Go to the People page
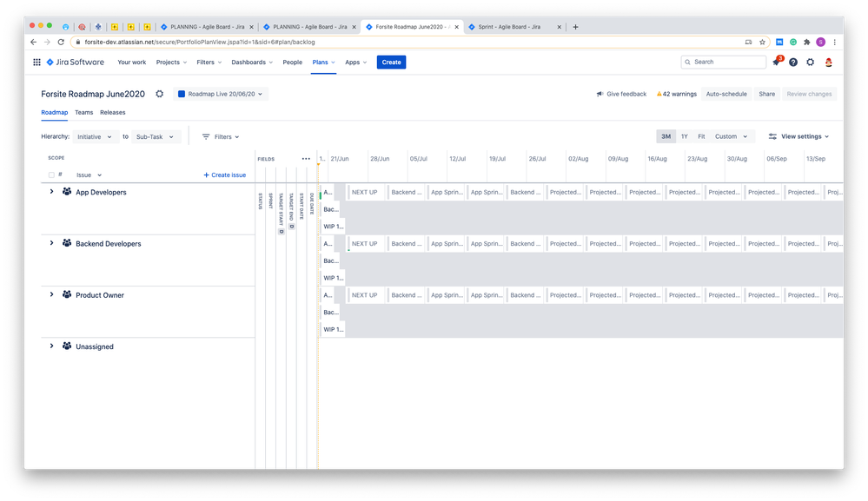 (292, 63)
